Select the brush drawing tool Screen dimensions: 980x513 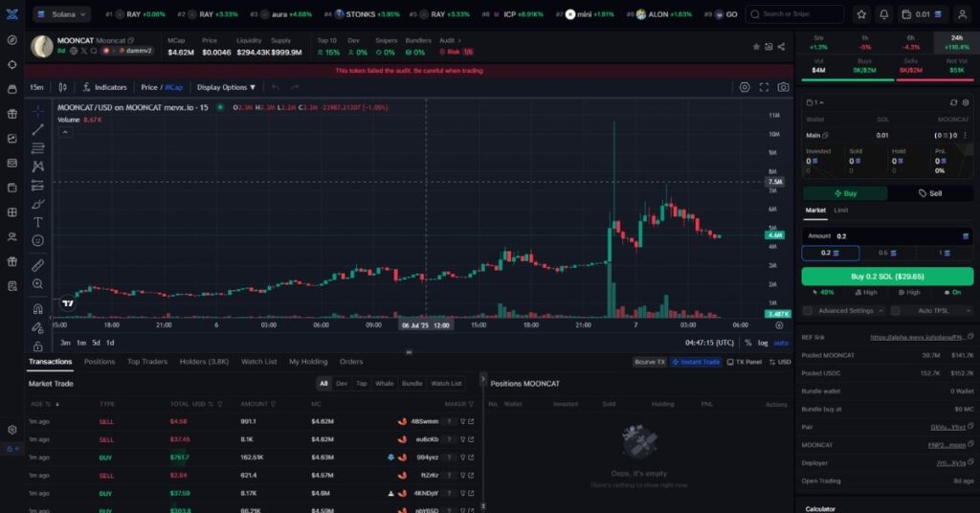37,204
